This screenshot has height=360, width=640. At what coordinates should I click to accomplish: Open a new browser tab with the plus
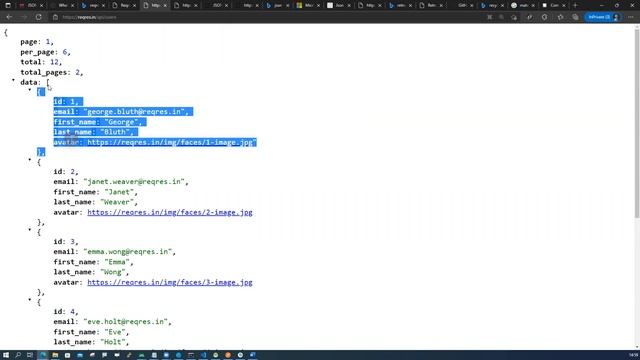(575, 5)
